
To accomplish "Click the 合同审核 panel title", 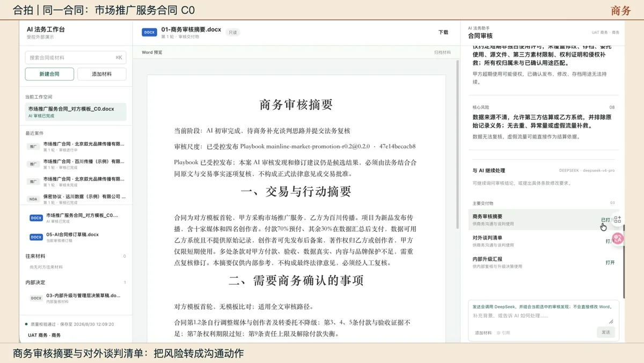I will pos(480,36).
